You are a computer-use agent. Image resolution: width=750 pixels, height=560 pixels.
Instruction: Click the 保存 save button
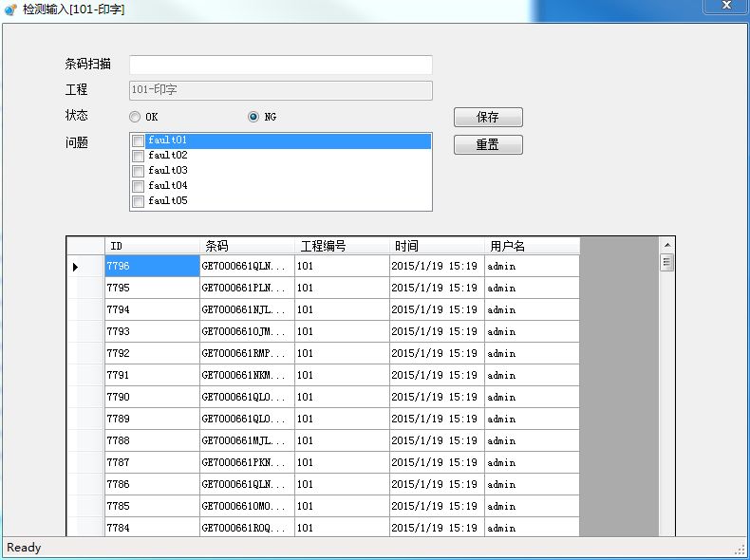(488, 118)
